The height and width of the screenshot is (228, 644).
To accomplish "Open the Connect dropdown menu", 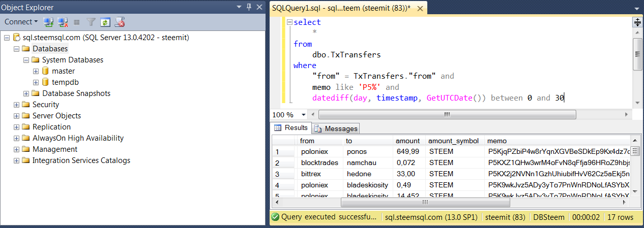I will tap(21, 22).
